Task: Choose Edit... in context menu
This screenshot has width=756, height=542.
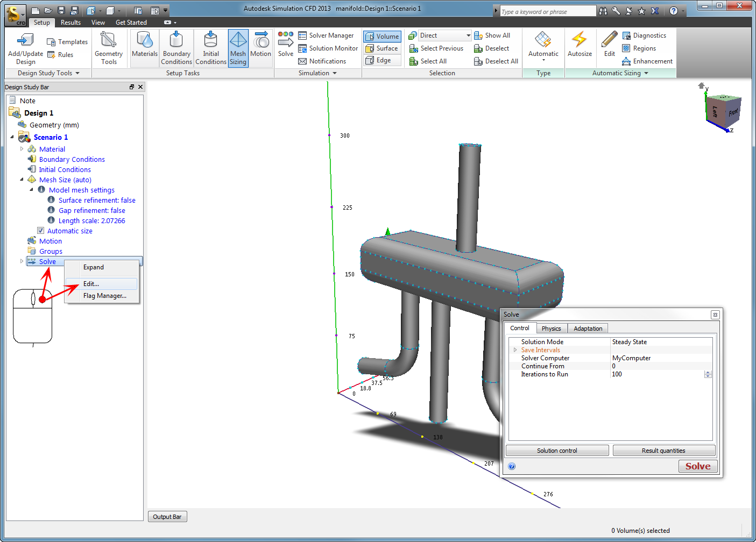Action: click(101, 284)
